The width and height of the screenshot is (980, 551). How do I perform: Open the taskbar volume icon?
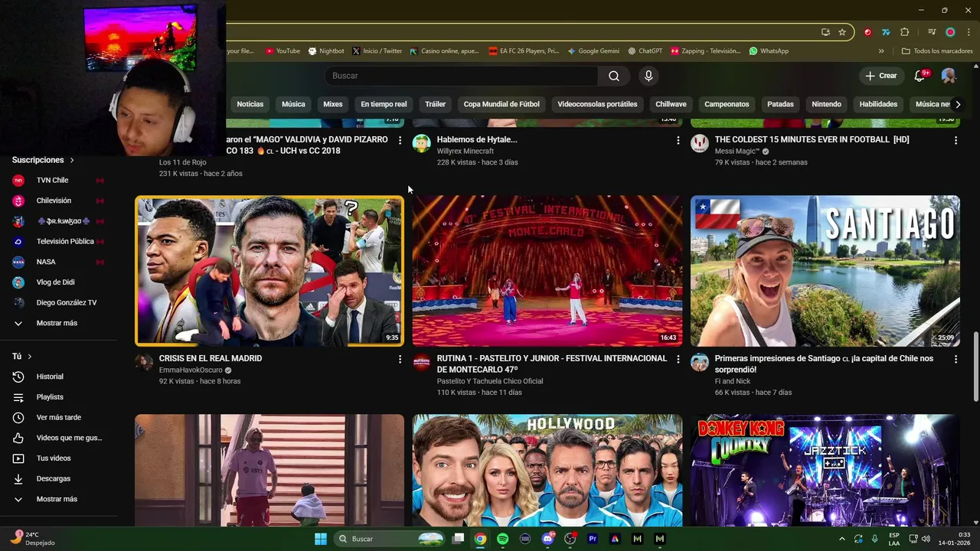coord(926,539)
